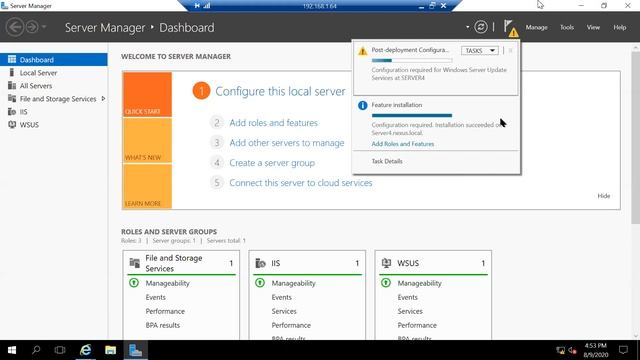Image resolution: width=640 pixels, height=360 pixels.
Task: Click Performance under File and Storage Services
Action: [x=165, y=311]
